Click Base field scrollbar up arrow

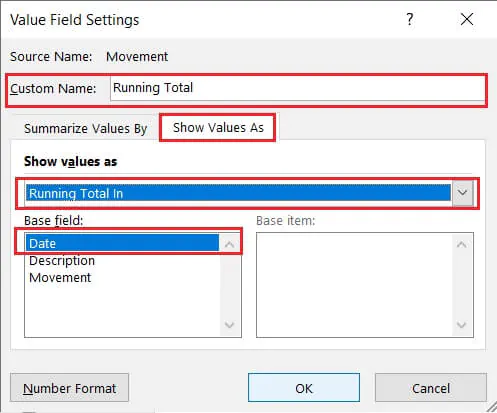(229, 244)
